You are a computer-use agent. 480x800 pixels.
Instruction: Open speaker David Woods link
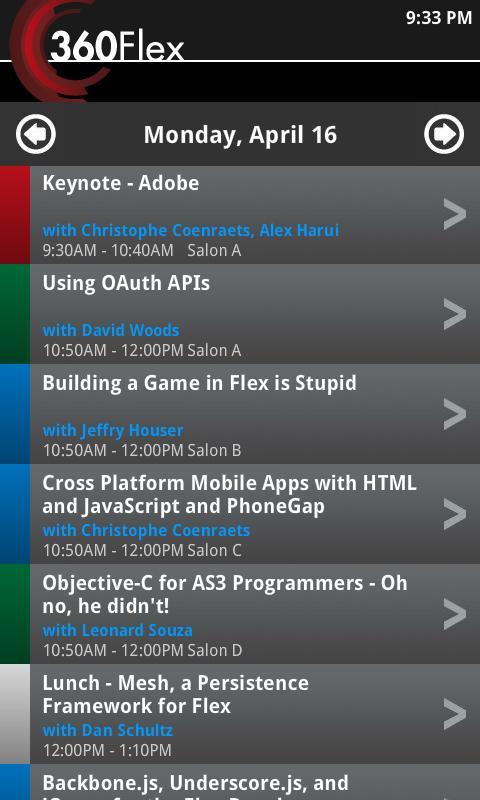[111, 331]
